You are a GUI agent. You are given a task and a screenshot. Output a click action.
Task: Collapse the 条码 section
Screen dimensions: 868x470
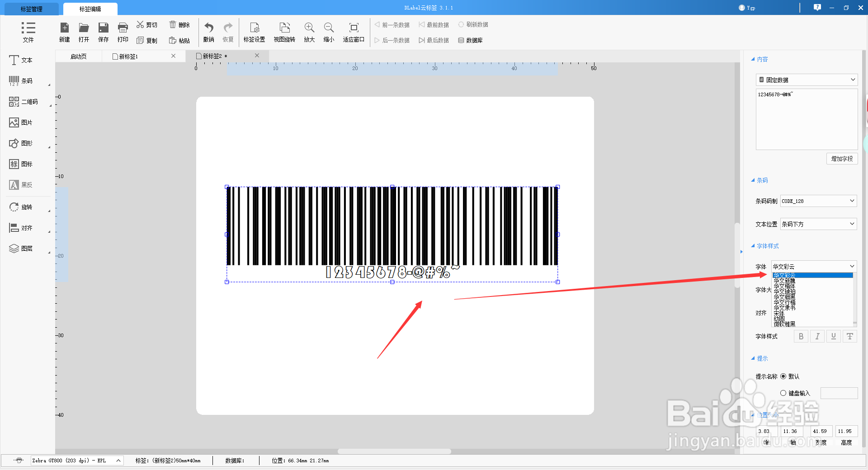click(x=759, y=180)
